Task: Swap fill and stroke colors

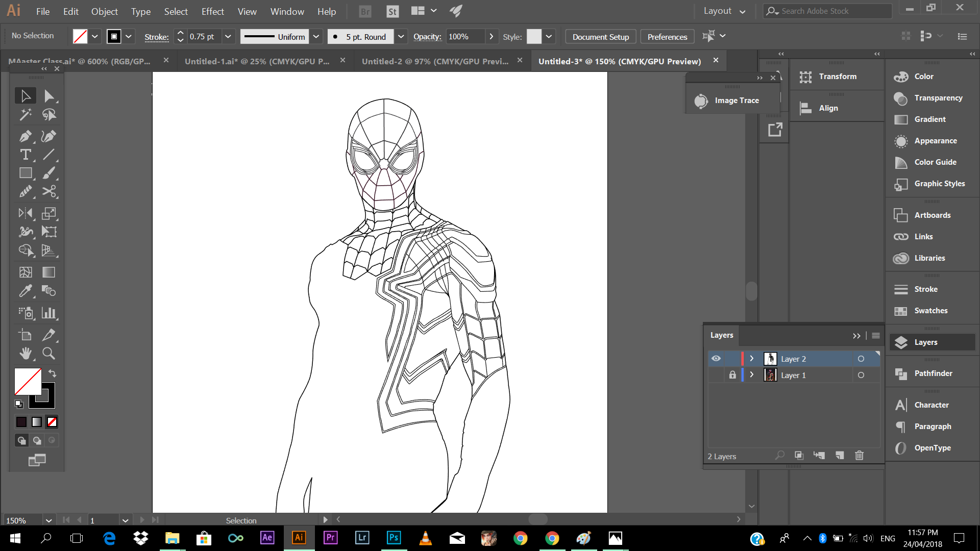Action: pos(52,373)
